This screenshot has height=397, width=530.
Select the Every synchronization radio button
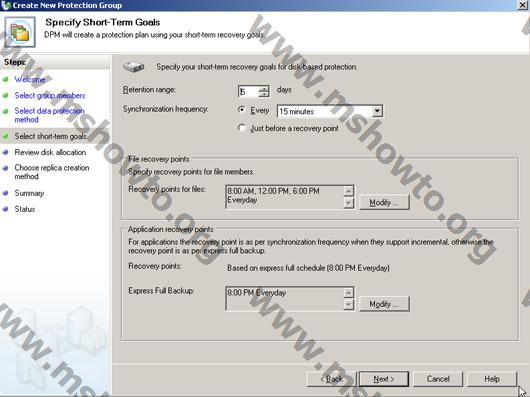(x=241, y=110)
